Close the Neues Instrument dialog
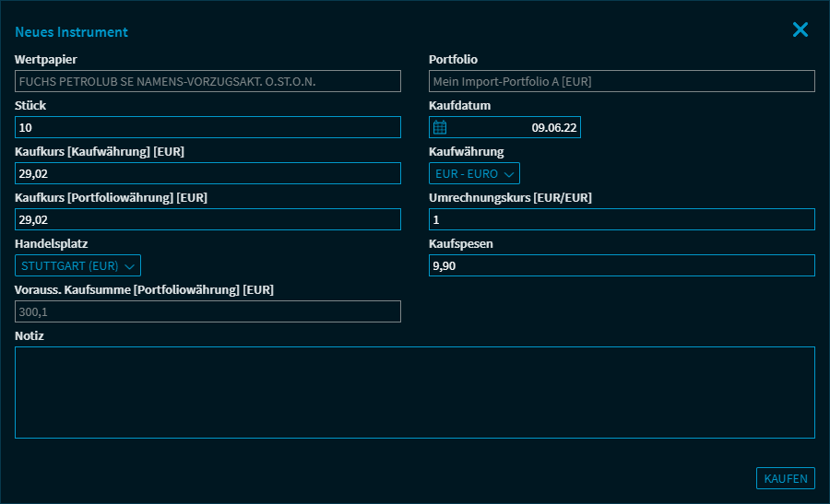The image size is (830, 504). 800,30
